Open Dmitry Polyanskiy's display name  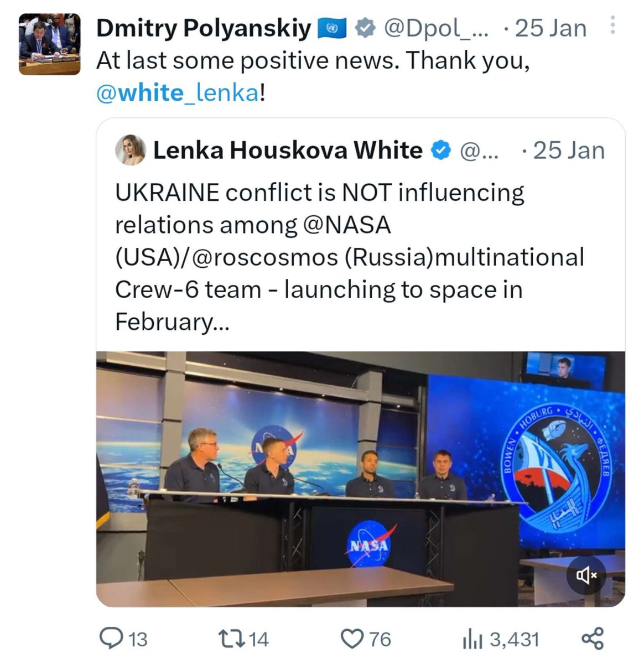pos(203,28)
